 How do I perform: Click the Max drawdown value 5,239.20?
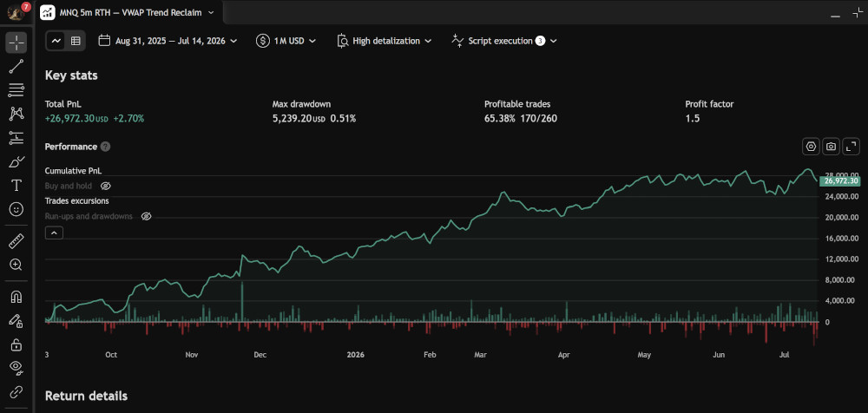coord(298,119)
